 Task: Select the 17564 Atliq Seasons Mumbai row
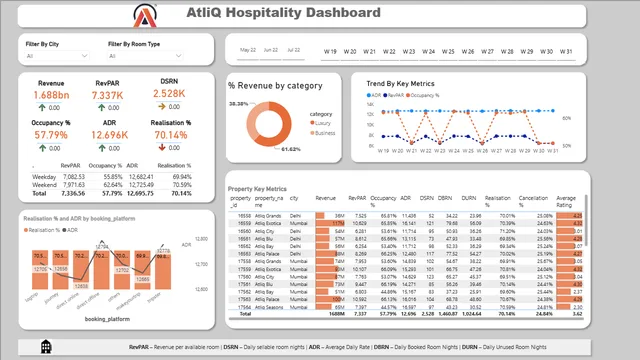click(x=406, y=307)
